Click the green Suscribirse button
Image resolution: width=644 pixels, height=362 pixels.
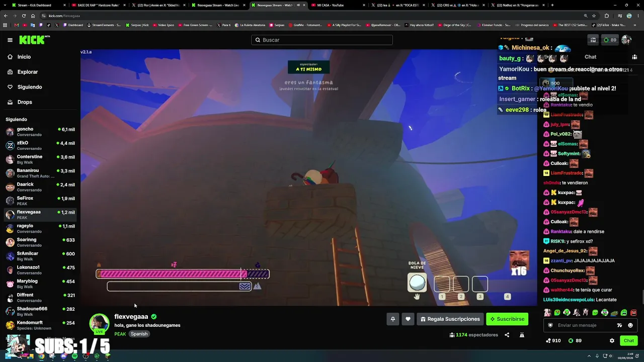(507, 319)
